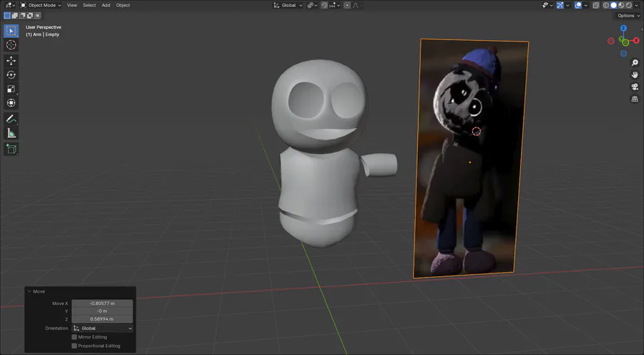
Task: Select the character arm mesh
Action: pyautogui.click(x=380, y=165)
